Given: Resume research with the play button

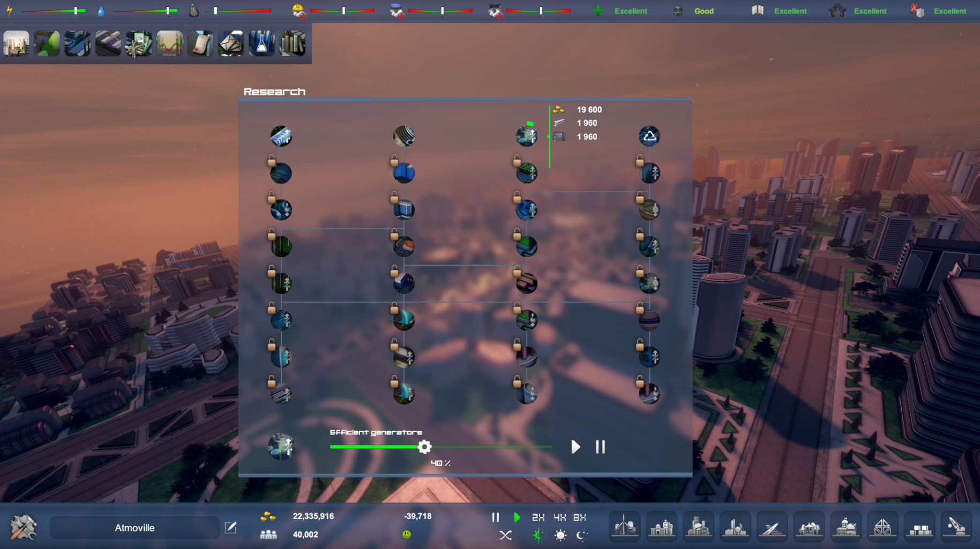Looking at the screenshot, I should click(575, 447).
